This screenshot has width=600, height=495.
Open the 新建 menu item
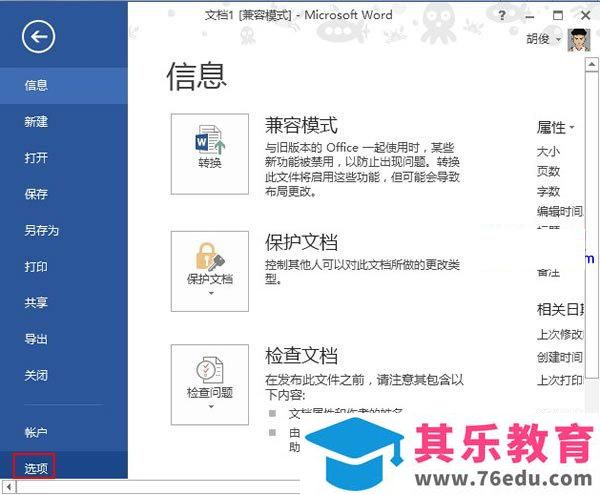tap(64, 122)
